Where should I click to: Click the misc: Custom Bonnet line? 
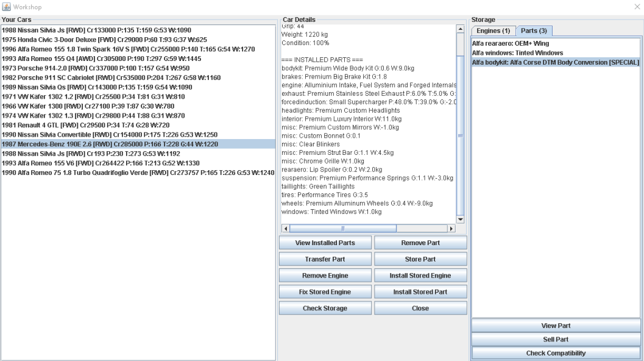tap(321, 136)
